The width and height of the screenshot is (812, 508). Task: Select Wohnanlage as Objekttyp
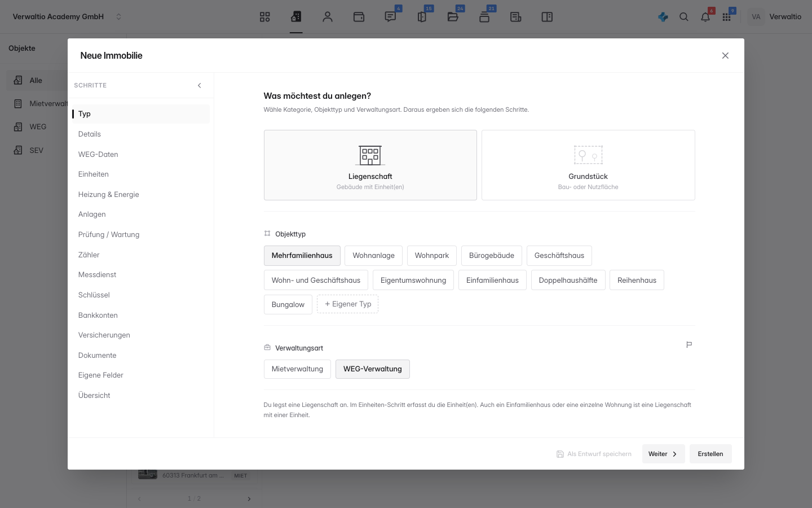click(x=374, y=256)
